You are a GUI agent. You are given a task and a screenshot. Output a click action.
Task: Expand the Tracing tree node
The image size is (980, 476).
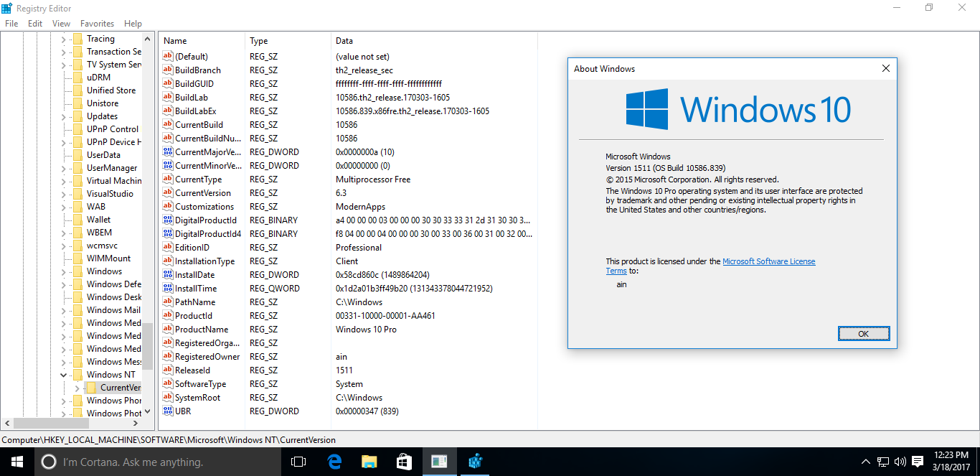63,39
